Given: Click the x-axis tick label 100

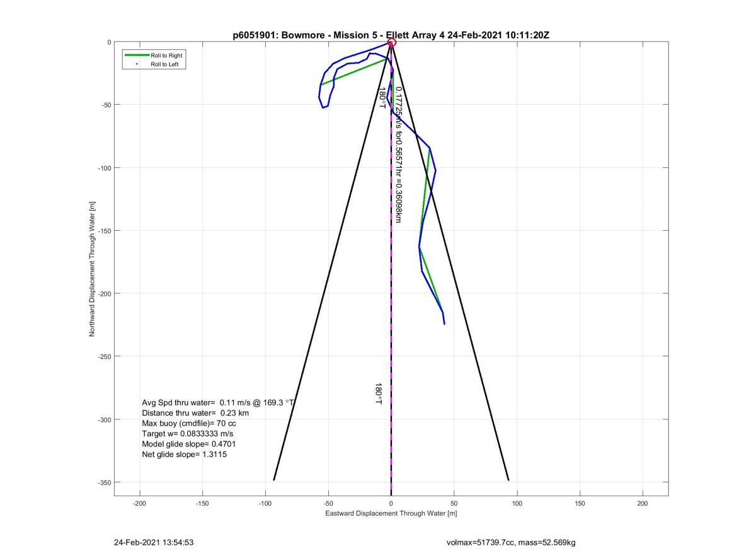Looking at the screenshot, I should [x=517, y=504].
